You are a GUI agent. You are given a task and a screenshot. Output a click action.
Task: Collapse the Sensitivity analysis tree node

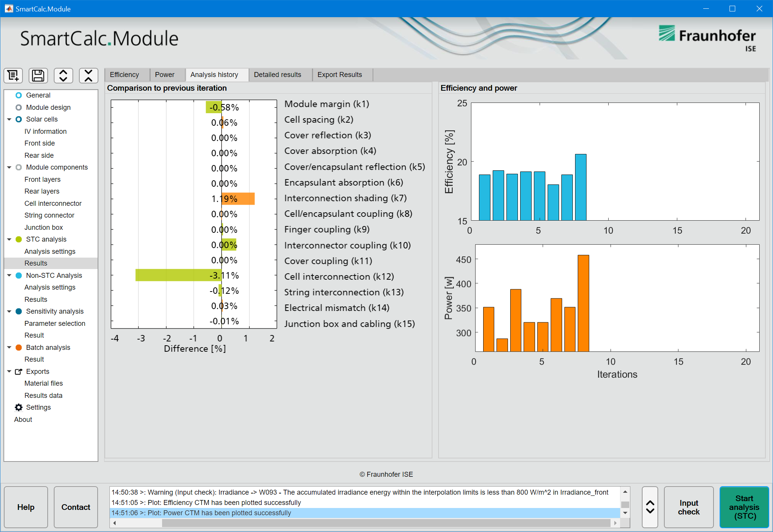click(x=9, y=311)
